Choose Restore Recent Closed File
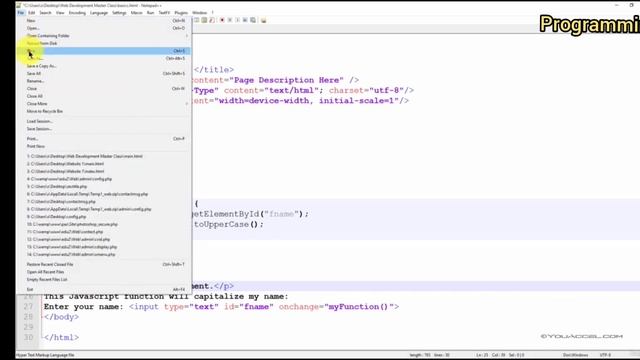 [x=104, y=264]
